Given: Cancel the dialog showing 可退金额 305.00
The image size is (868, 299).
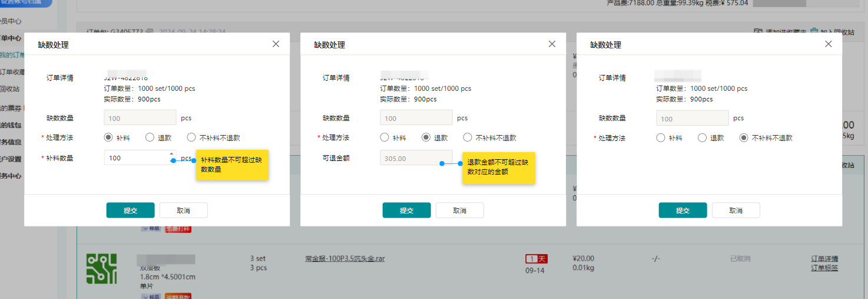Looking at the screenshot, I should (x=459, y=211).
